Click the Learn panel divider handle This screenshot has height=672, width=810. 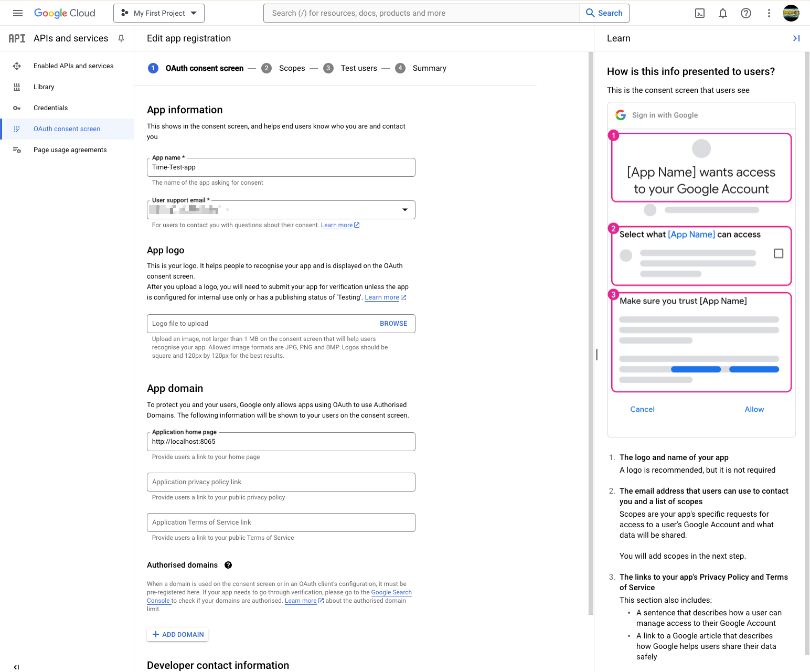[x=596, y=354]
